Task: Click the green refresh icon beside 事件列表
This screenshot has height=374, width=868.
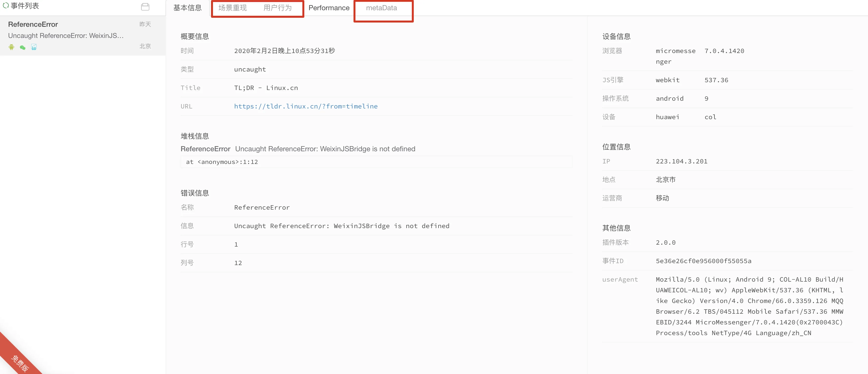Action: point(5,5)
